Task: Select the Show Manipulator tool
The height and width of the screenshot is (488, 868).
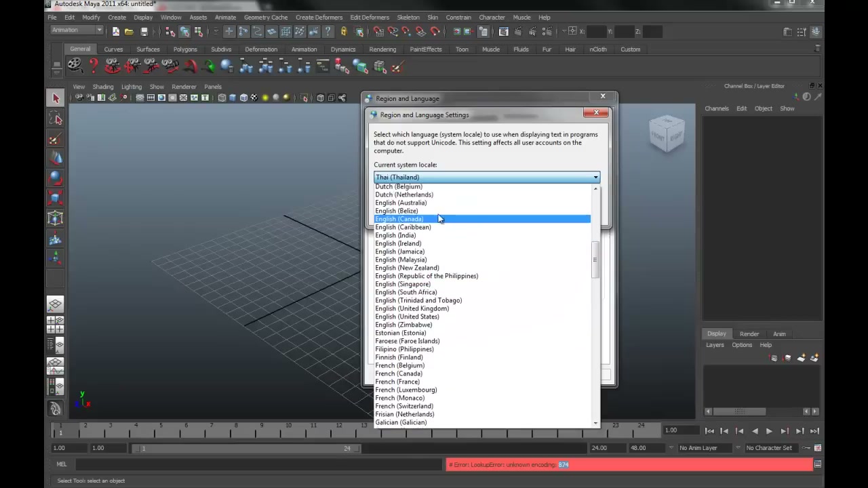Action: click(56, 258)
